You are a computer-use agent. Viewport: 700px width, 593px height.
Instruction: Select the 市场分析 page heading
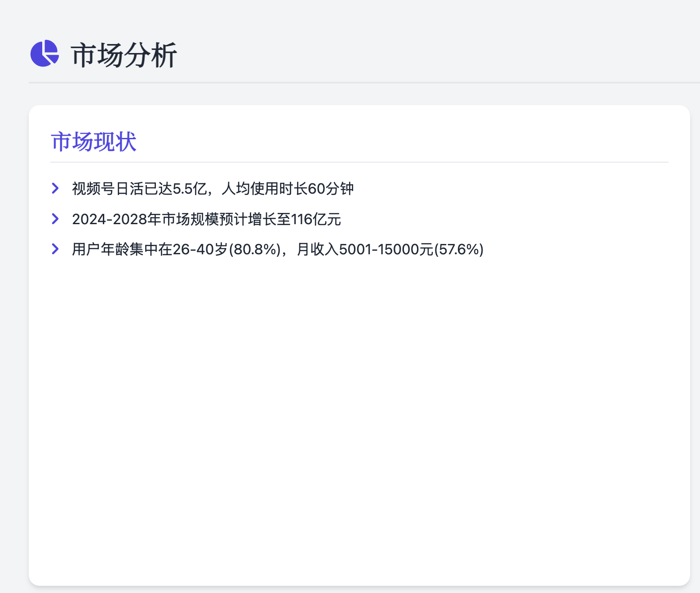click(x=124, y=55)
